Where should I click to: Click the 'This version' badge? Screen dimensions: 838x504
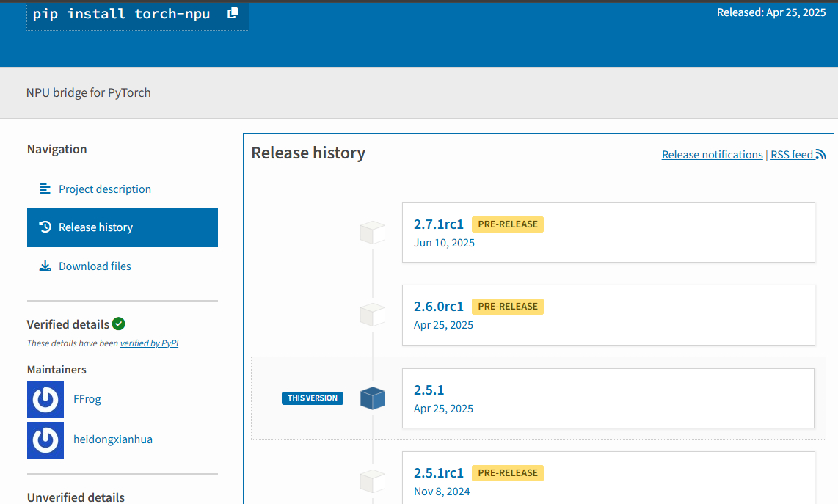pyautogui.click(x=313, y=398)
